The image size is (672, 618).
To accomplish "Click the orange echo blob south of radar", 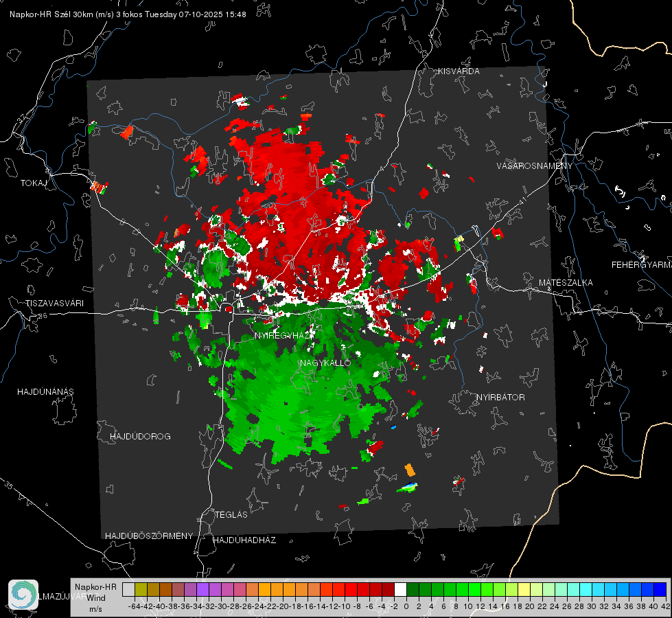I will [x=410, y=470].
